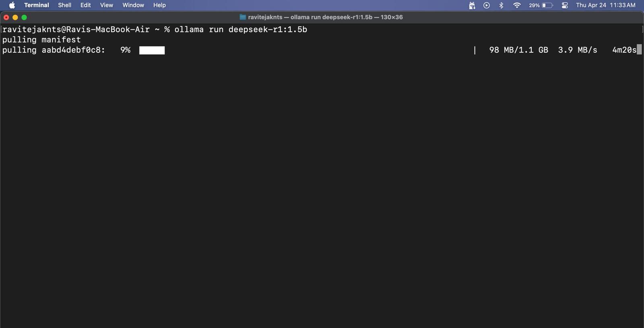Open Control Center from menu bar
This screenshot has width=644, height=328.
(565, 5)
